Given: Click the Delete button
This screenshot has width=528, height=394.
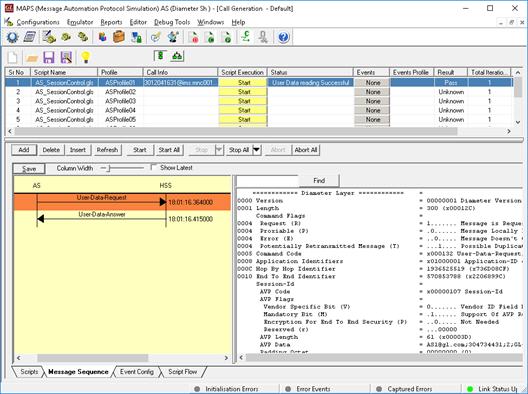Looking at the screenshot, I should [51, 150].
